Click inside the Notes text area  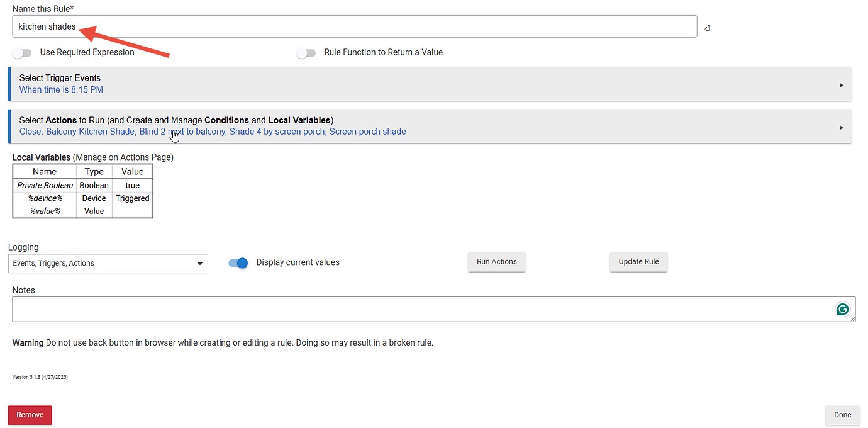(x=421, y=309)
